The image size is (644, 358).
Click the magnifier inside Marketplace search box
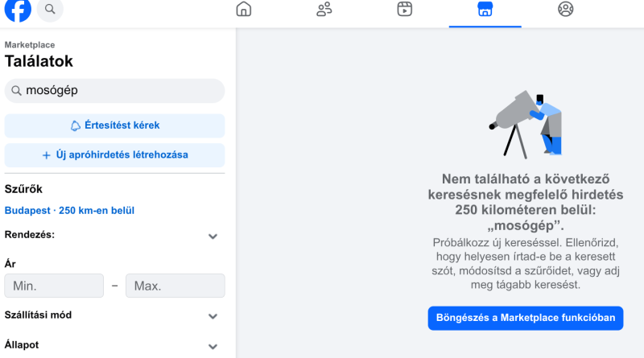click(16, 92)
